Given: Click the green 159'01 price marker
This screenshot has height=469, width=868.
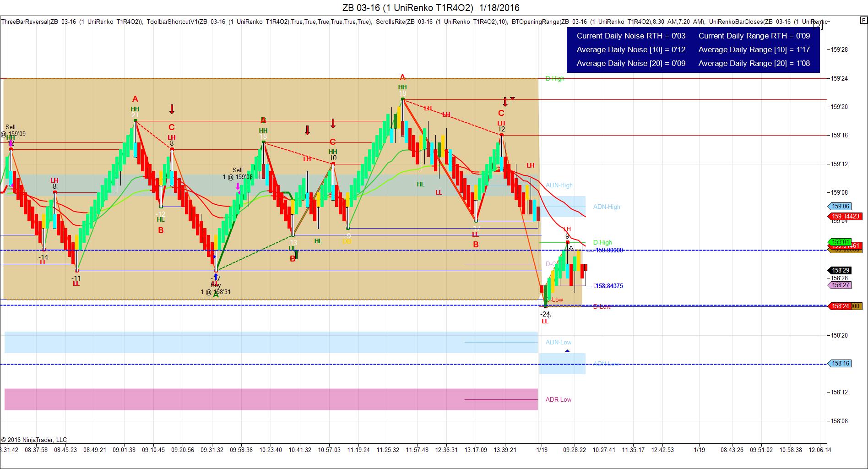Looking at the screenshot, I should (840, 242).
